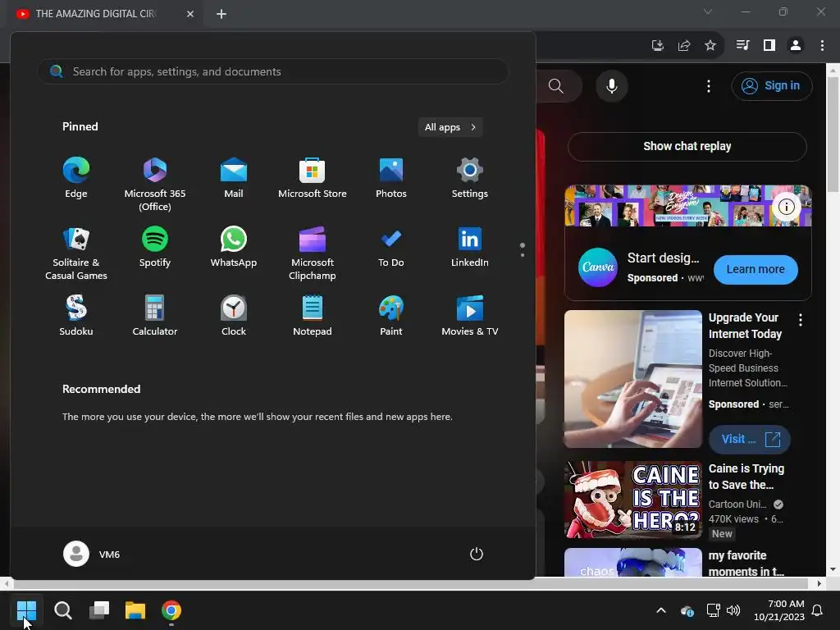Open 'my favorite moments' video title

tap(746, 563)
